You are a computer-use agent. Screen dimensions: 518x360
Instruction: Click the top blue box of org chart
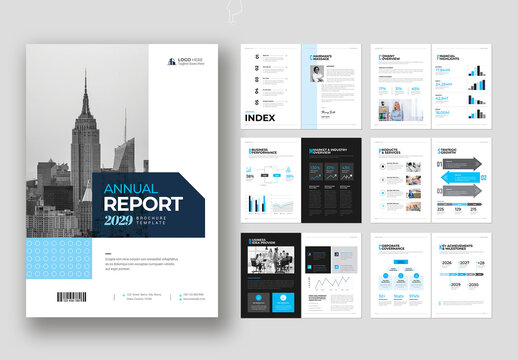[x=401, y=262]
